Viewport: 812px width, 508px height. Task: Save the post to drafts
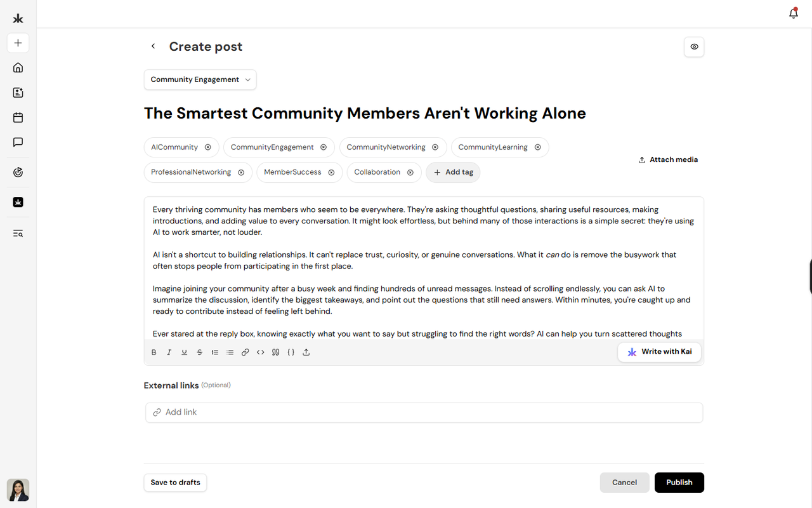pos(175,483)
